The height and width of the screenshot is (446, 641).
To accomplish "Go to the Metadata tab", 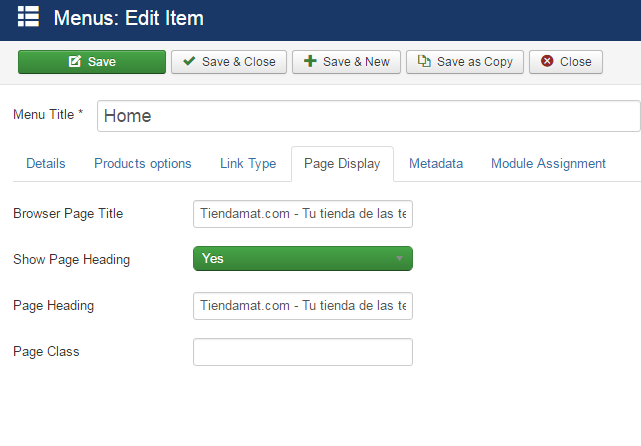I will (436, 164).
